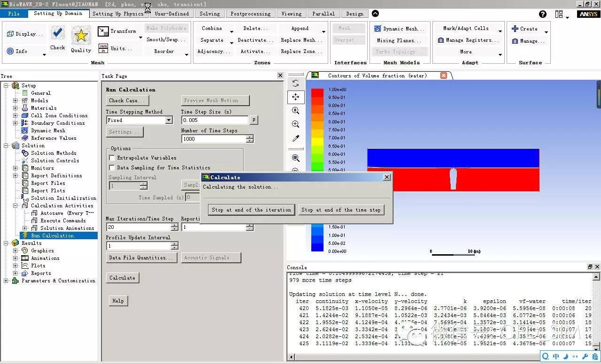Open the Units icon in ribbon
The width and height of the screenshot is (601, 364).
[x=103, y=48]
